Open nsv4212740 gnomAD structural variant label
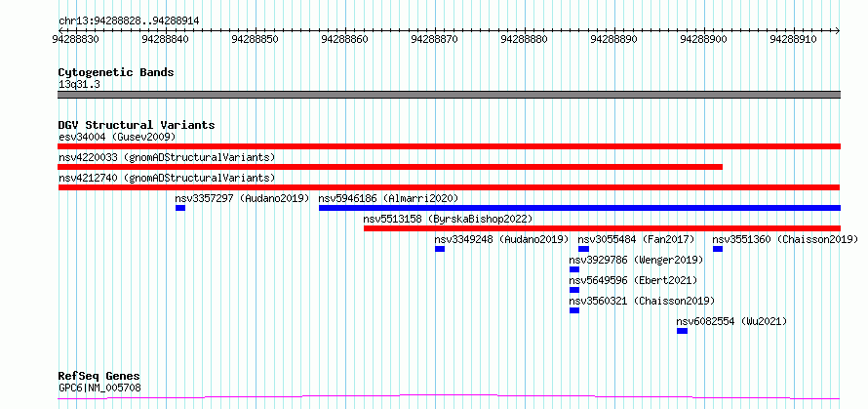This screenshot has width=868, height=409. (167, 178)
